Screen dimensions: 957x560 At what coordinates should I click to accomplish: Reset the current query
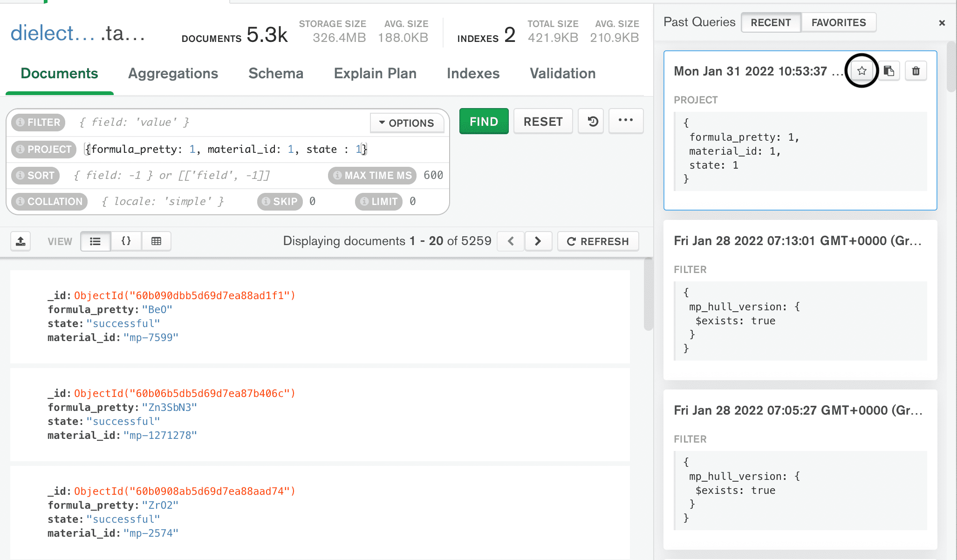tap(543, 121)
